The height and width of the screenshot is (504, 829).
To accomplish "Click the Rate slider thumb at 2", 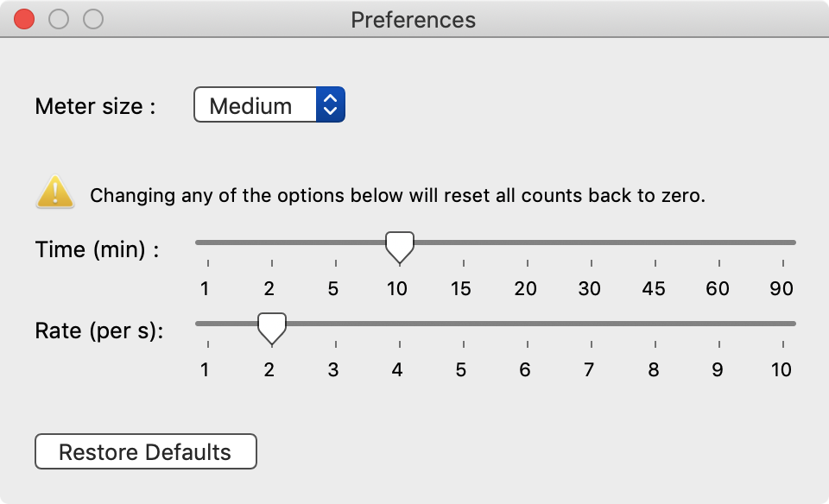I will click(x=272, y=327).
